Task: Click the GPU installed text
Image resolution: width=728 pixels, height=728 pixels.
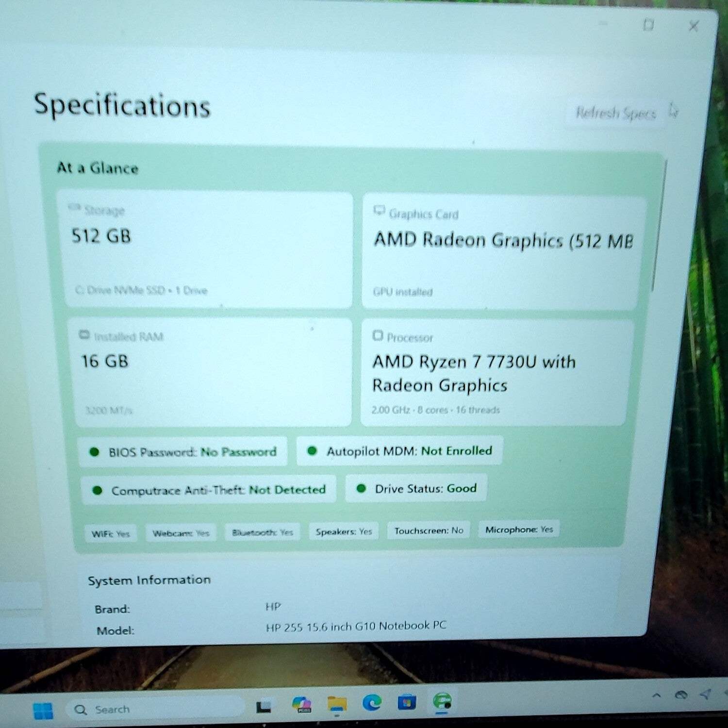Action: 403,292
